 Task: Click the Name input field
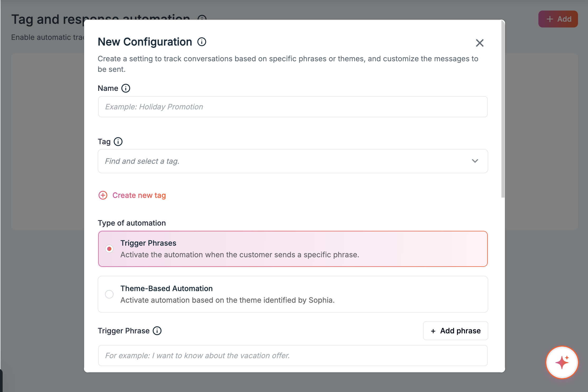(x=293, y=107)
